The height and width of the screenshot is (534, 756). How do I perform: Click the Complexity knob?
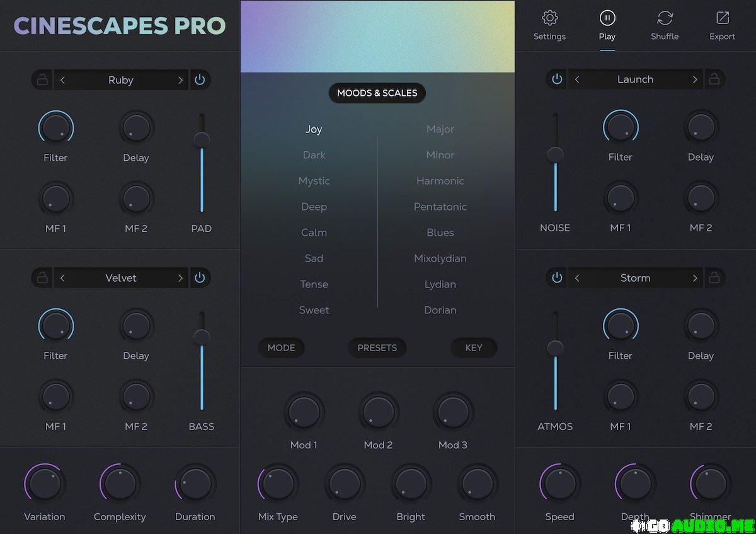pyautogui.click(x=120, y=484)
